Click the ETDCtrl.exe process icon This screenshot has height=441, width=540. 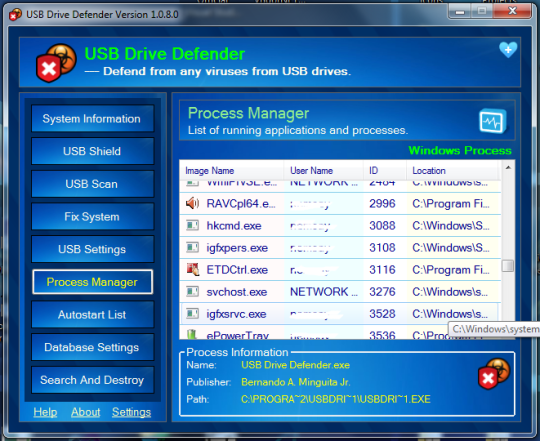pos(193,269)
